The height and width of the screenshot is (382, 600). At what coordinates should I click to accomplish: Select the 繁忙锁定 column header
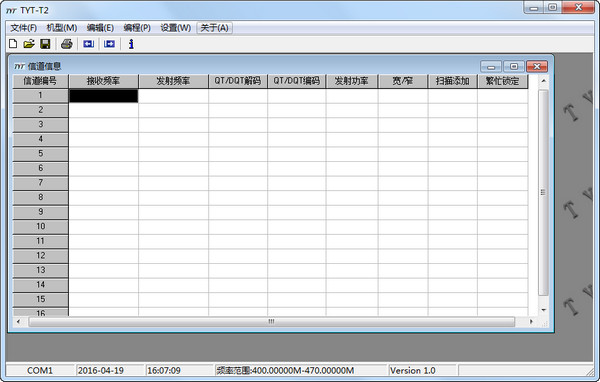pos(502,81)
